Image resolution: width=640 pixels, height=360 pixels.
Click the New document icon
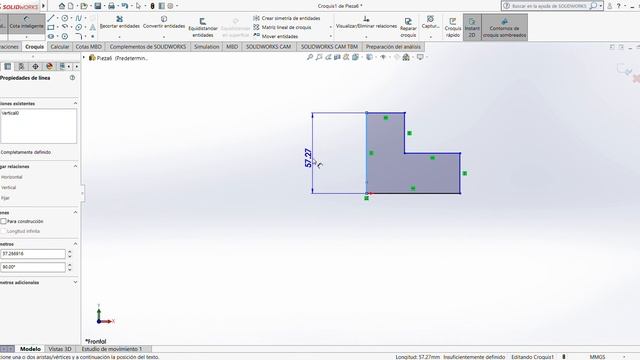coord(71,6)
